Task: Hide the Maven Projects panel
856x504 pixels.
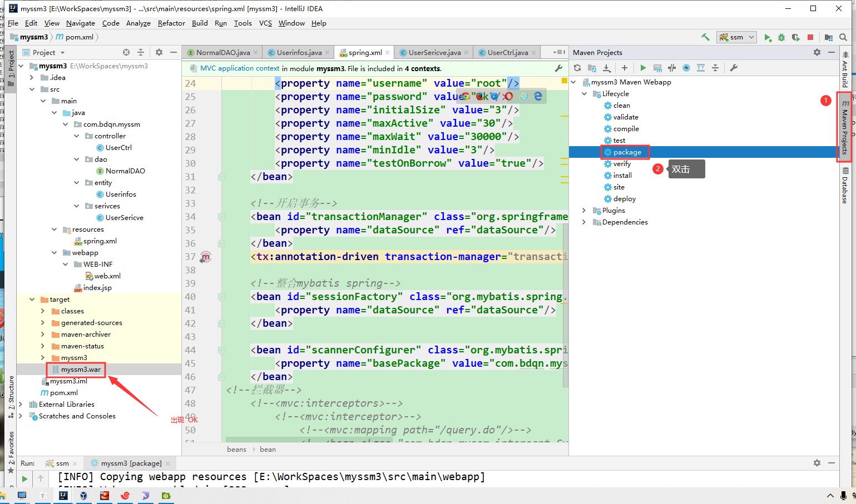Action: click(832, 52)
